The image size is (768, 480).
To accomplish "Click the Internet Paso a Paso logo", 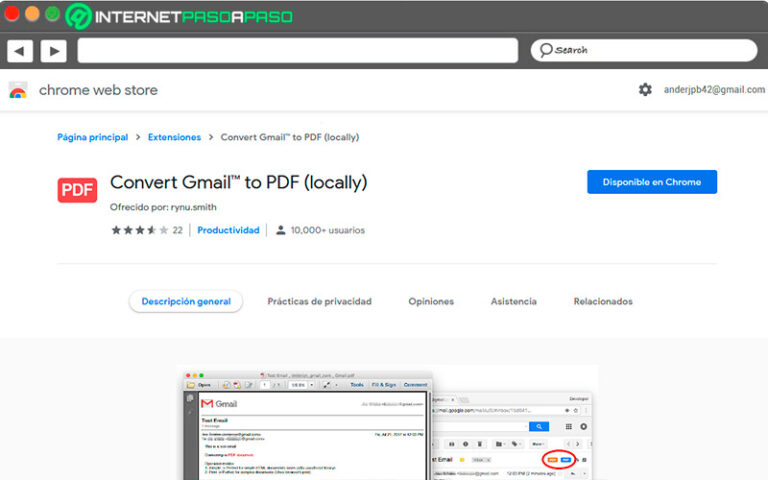I will point(179,17).
